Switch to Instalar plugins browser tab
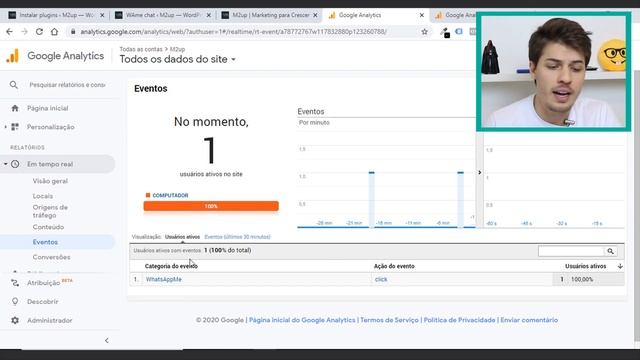Viewport: 640px width, 360px height. click(56, 15)
